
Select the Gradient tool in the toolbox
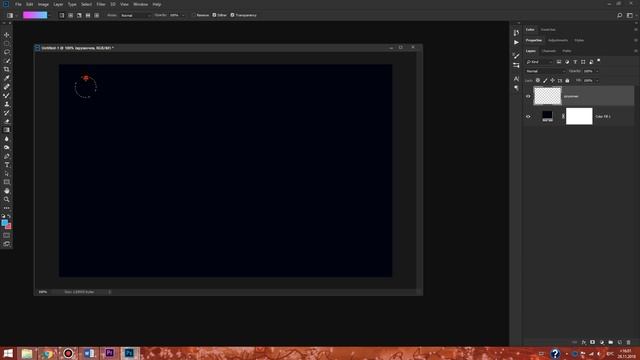tap(7, 130)
